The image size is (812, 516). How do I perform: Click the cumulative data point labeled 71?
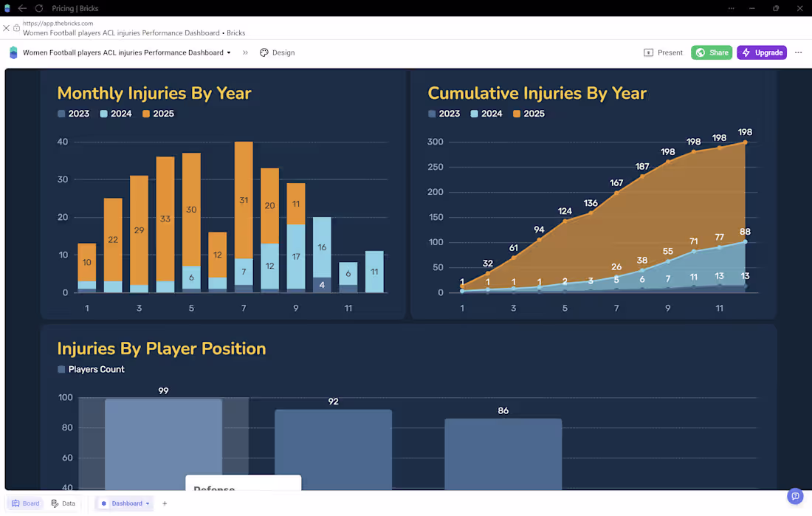694,251
